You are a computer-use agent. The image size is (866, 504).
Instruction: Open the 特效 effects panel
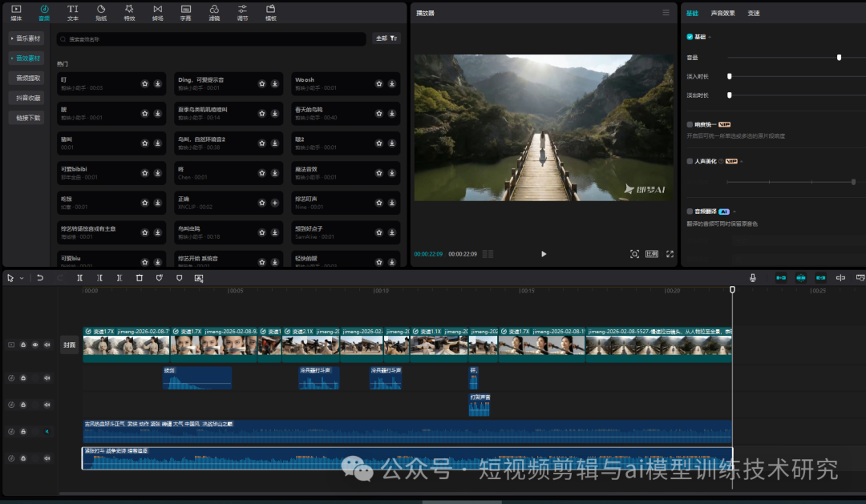129,13
